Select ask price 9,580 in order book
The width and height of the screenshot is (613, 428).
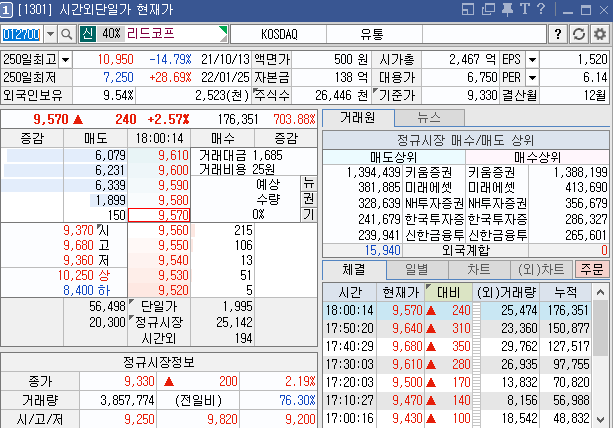[x=159, y=200]
